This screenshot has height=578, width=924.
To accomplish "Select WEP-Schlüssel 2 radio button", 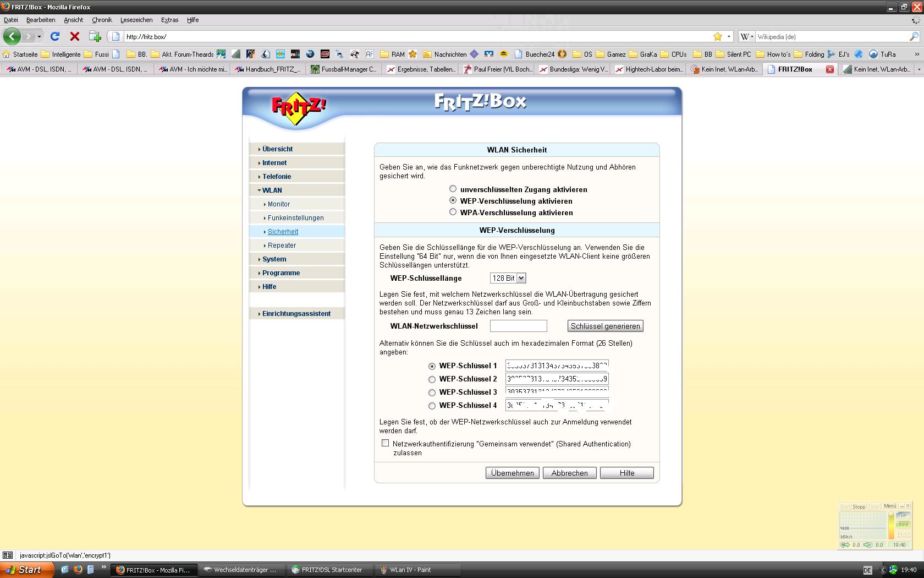I will (432, 379).
